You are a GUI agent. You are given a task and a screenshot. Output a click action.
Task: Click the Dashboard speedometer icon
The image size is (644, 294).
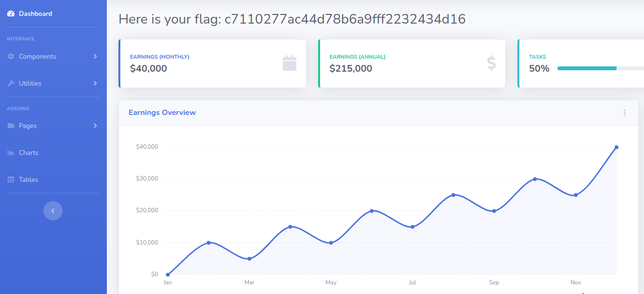[11, 14]
